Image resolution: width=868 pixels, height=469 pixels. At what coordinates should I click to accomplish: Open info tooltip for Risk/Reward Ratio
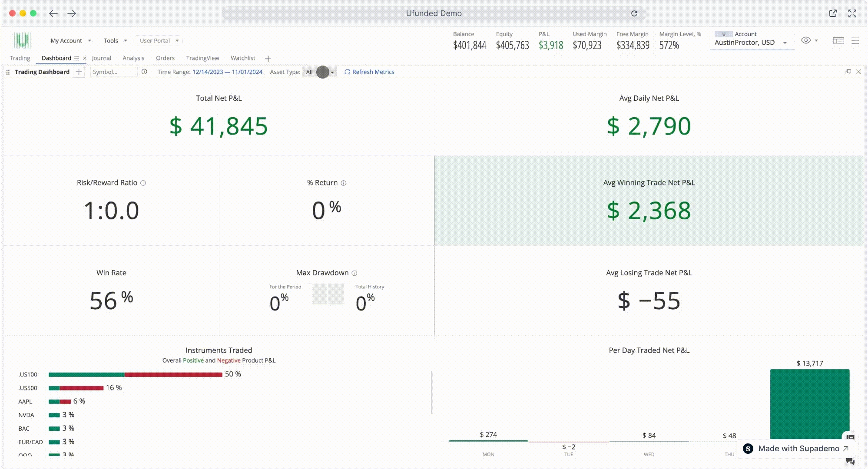[x=143, y=183]
